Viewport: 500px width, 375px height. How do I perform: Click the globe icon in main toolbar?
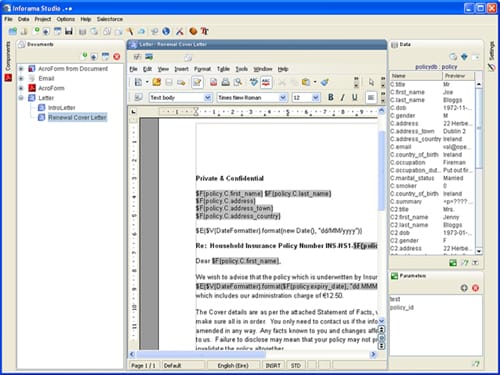166,31
